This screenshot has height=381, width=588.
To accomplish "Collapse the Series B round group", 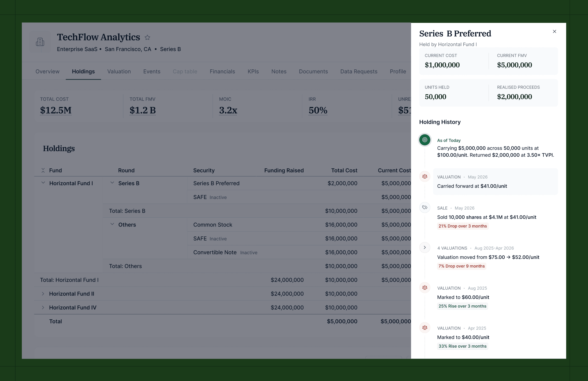I will [x=112, y=183].
